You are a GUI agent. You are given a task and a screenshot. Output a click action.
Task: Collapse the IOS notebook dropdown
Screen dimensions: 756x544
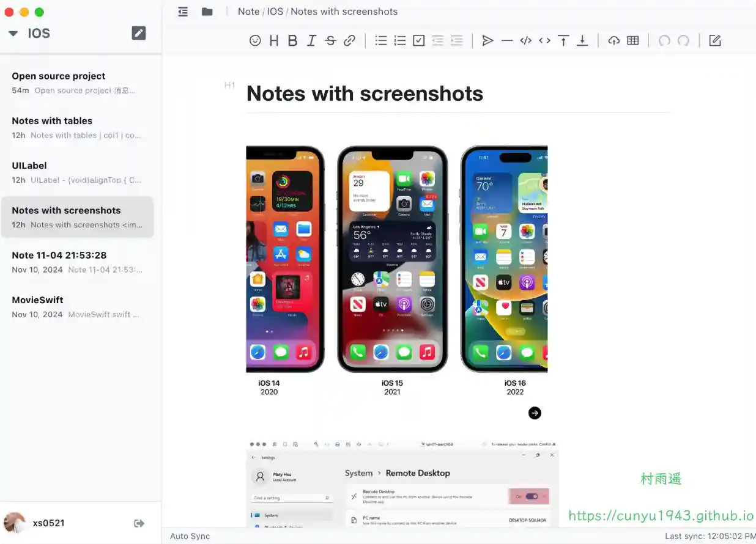point(13,34)
